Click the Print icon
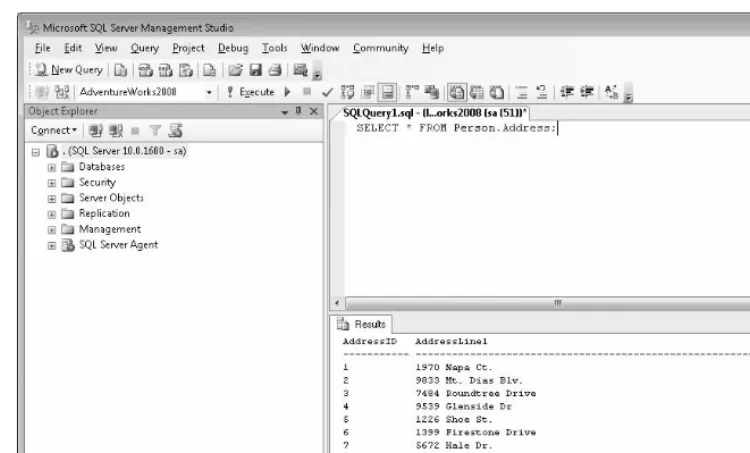This screenshot has height=453, width=750. coord(275,70)
